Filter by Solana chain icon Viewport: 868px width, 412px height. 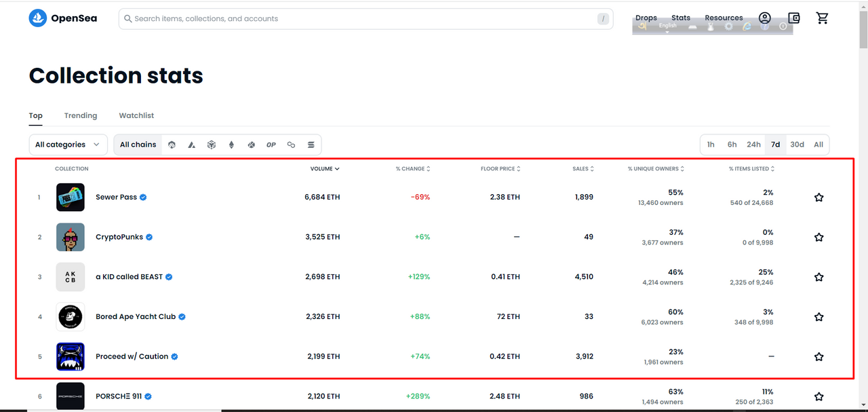pyautogui.click(x=311, y=145)
